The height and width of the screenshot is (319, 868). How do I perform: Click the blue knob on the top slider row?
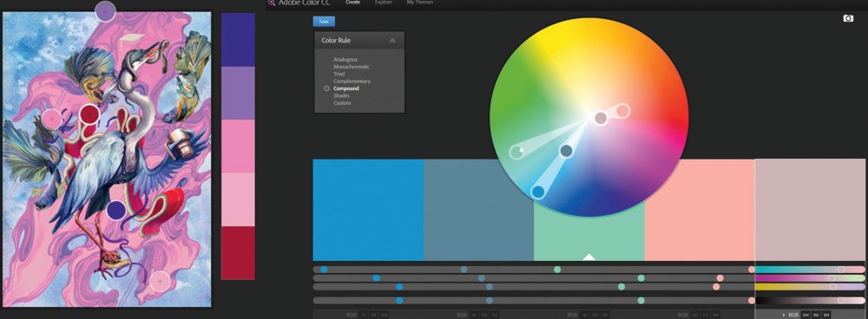[x=324, y=270]
